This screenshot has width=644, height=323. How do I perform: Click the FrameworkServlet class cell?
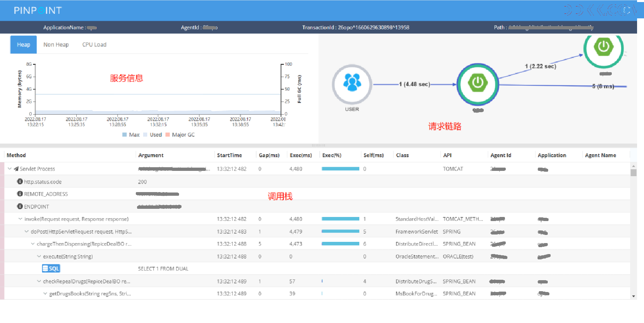click(x=416, y=232)
